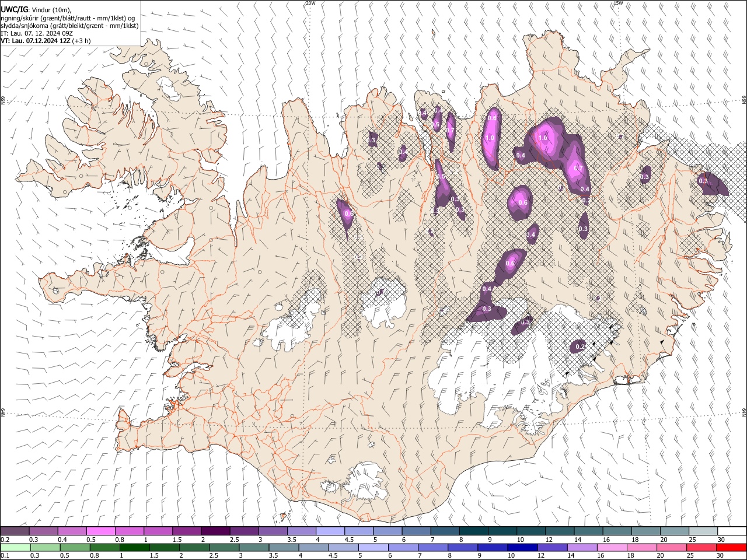Pick the light purple rain swatch labeled 14
The height and width of the screenshot is (560, 747).
pos(582,548)
